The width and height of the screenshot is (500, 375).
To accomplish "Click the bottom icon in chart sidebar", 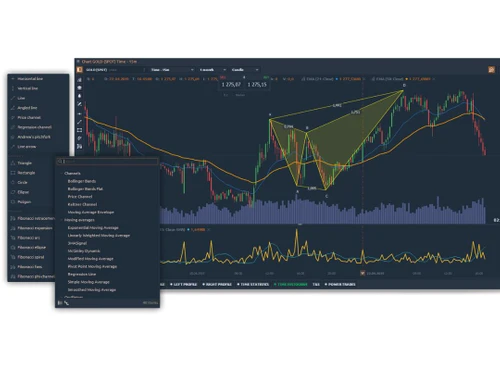I will (x=79, y=146).
